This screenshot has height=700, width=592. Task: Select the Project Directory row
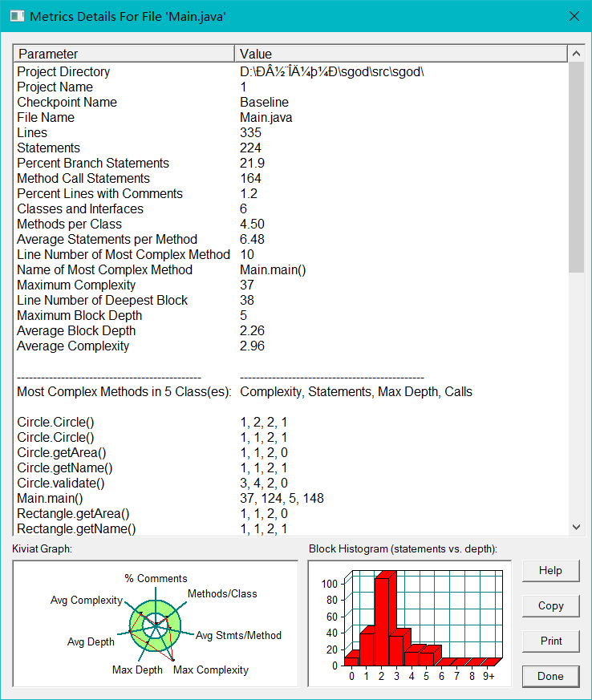click(x=290, y=71)
